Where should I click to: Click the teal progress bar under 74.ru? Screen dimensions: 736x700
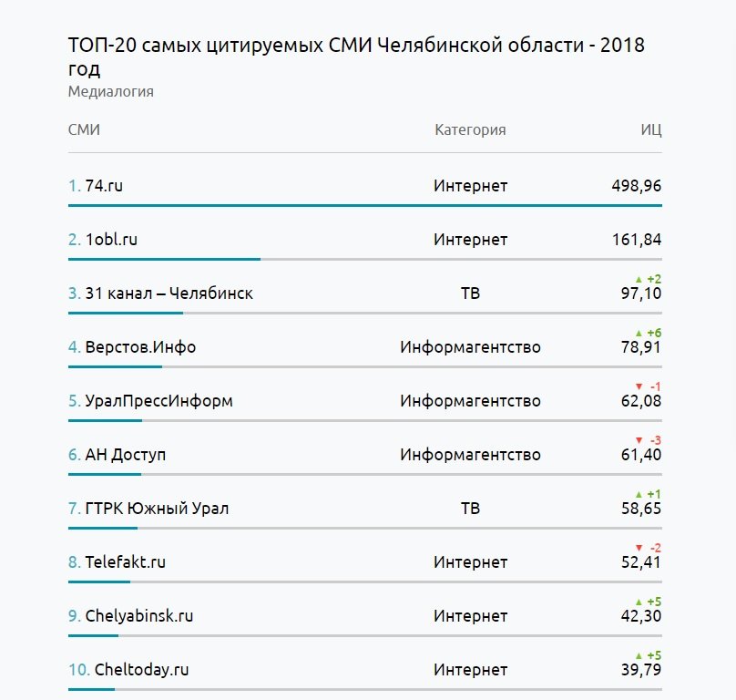click(x=364, y=206)
